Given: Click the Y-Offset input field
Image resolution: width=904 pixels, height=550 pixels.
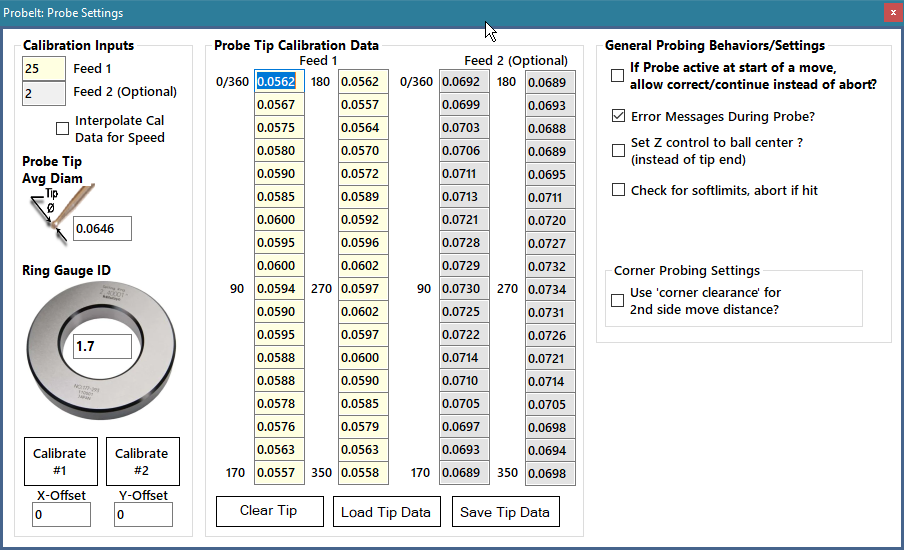Looking at the screenshot, I should [143, 514].
